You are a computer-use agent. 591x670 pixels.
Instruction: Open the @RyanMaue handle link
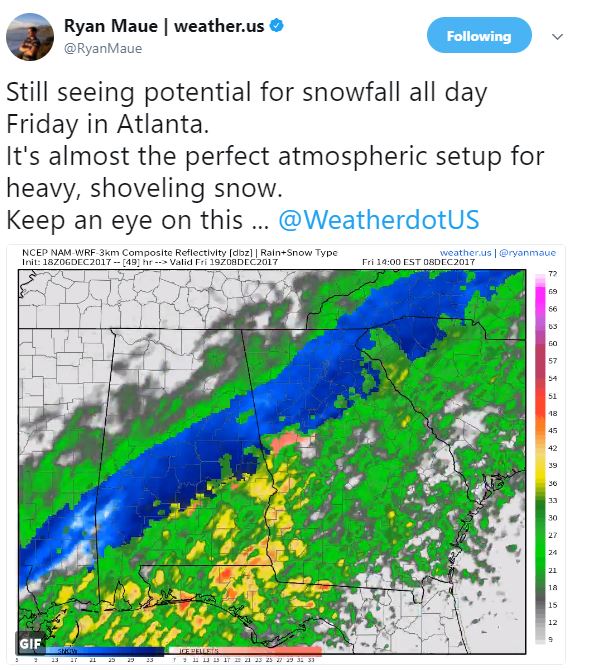pyautogui.click(x=103, y=48)
